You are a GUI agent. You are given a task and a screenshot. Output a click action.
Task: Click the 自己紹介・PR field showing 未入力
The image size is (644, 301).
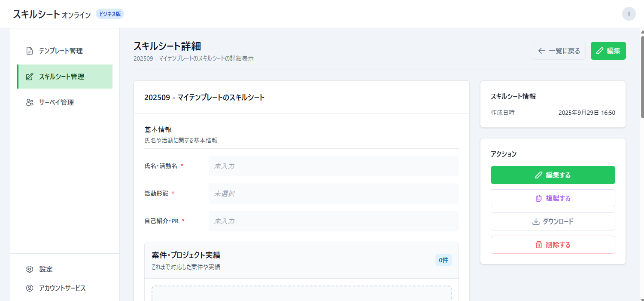pyautogui.click(x=333, y=221)
